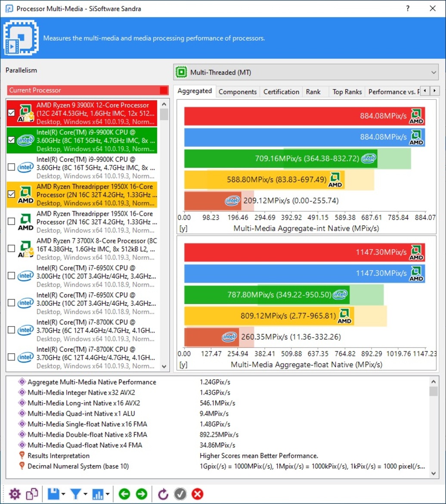446x504 pixels.
Task: Click results panel scroll down arrow
Action: (x=434, y=473)
